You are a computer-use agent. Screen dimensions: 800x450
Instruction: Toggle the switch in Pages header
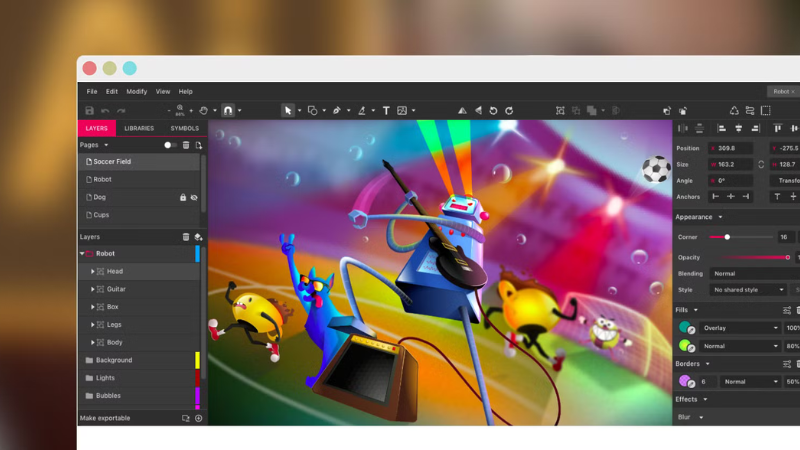[x=170, y=145]
